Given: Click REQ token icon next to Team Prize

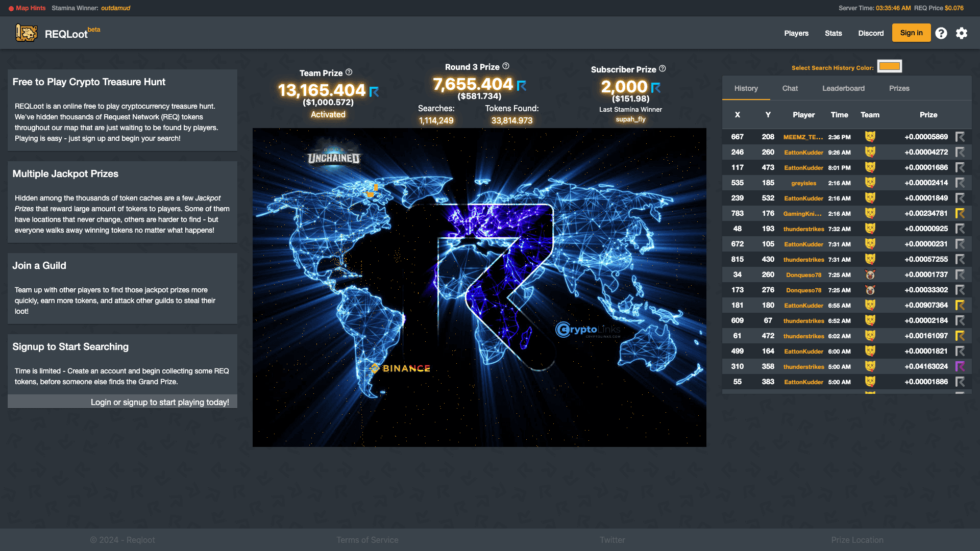Looking at the screenshot, I should [374, 91].
